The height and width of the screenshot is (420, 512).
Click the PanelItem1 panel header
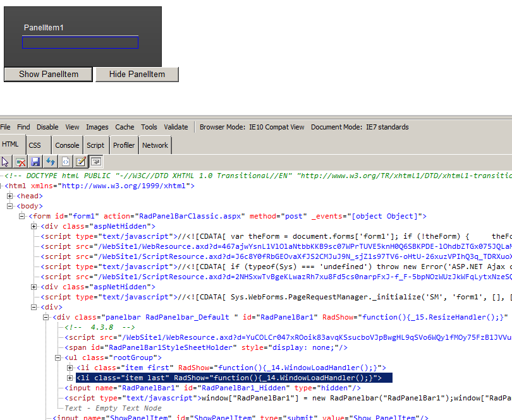pyautogui.click(x=80, y=28)
